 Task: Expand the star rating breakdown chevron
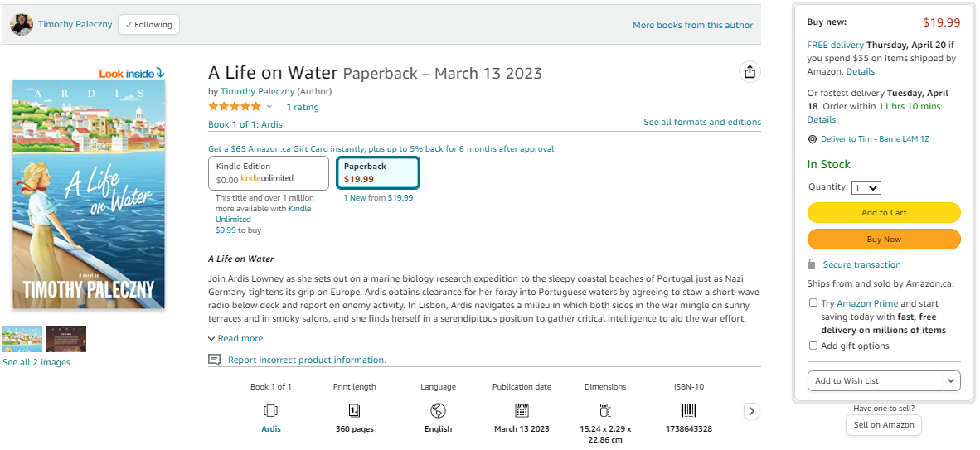[269, 107]
